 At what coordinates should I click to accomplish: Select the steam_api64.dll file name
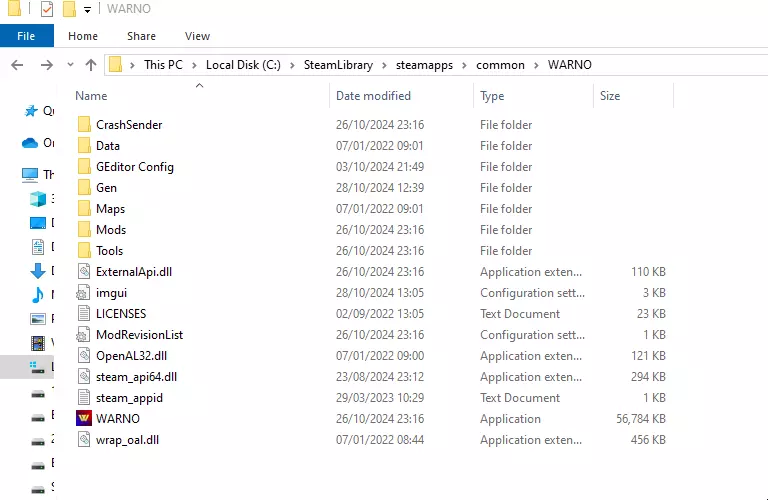coord(136,377)
